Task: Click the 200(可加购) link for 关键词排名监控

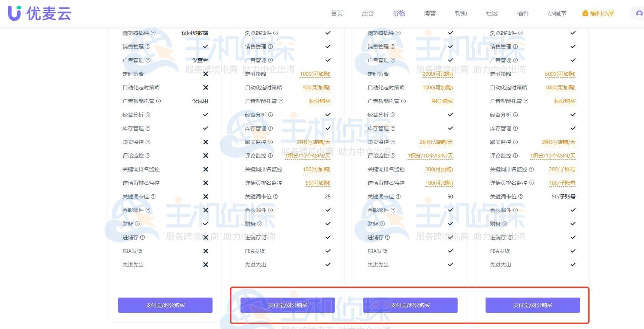Action: 439,169
